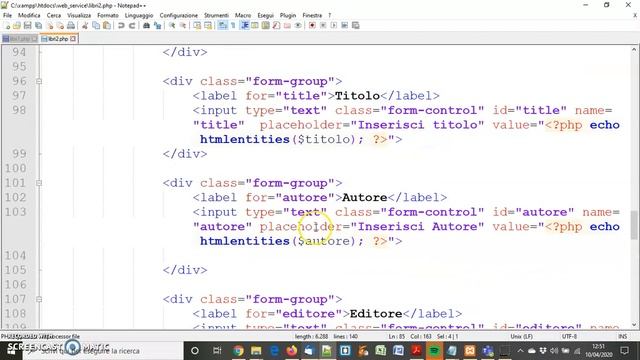
Task: Toggle show all characters icon
Action: [x=233, y=25]
